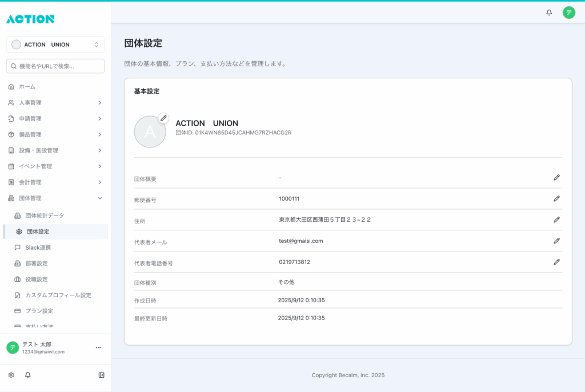This screenshot has height=392, width=585.
Task: Click the ACTION logo at top left
Action: click(x=30, y=19)
